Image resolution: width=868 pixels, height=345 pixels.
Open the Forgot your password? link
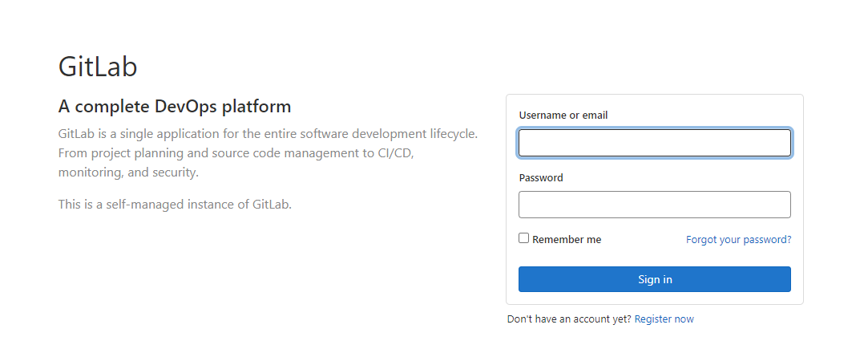point(738,240)
